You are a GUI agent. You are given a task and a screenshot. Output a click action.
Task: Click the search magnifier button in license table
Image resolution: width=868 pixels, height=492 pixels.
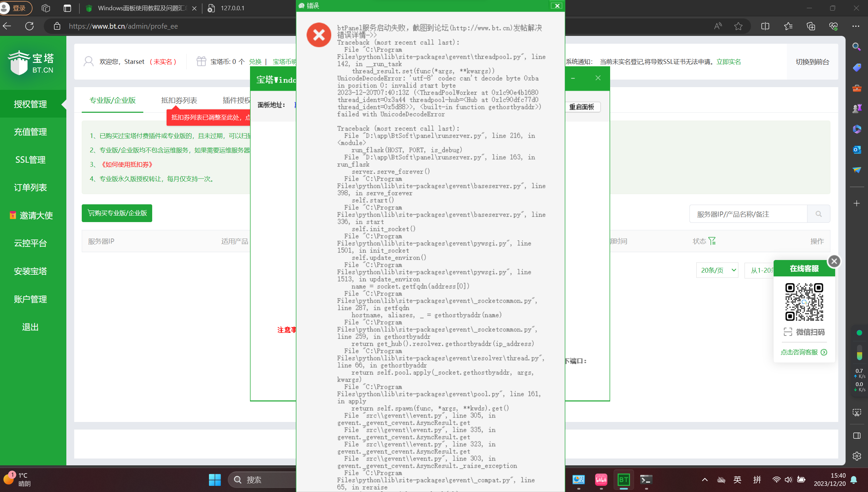tap(819, 214)
